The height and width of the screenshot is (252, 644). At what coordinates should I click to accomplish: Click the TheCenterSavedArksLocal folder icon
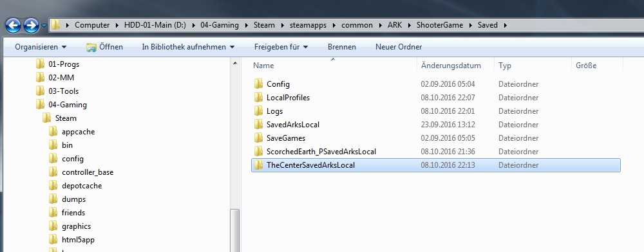click(x=258, y=165)
